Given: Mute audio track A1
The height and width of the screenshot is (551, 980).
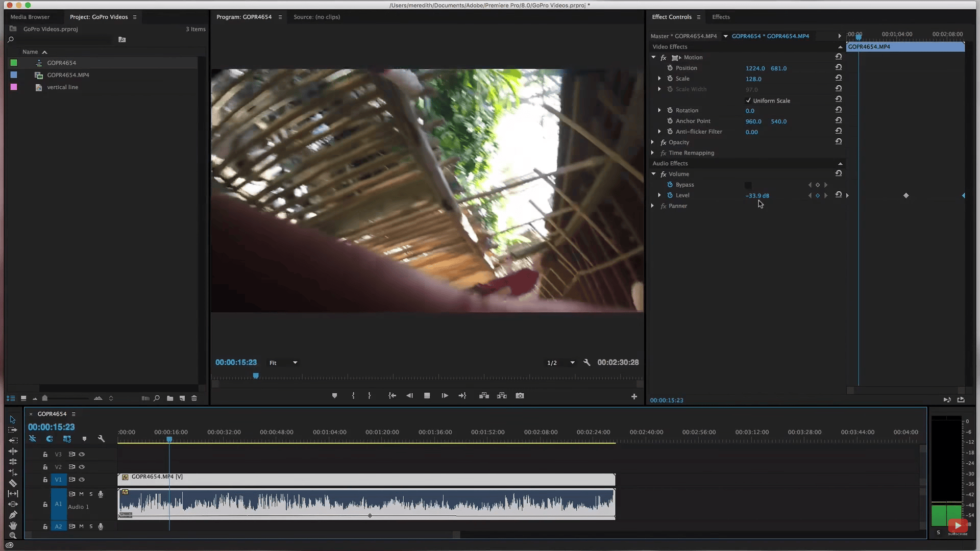Looking at the screenshot, I should [x=81, y=494].
